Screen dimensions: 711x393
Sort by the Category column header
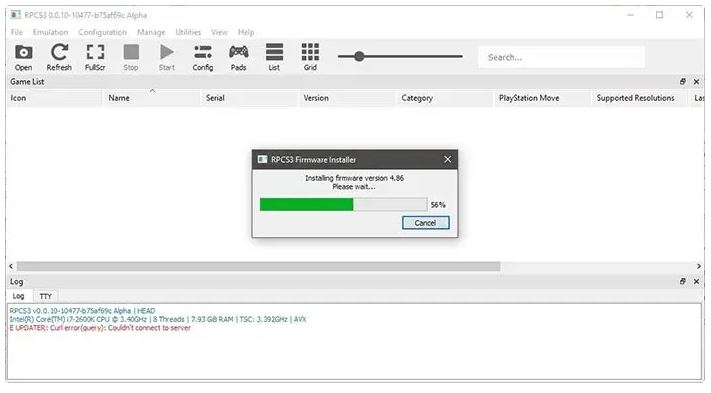pos(445,98)
